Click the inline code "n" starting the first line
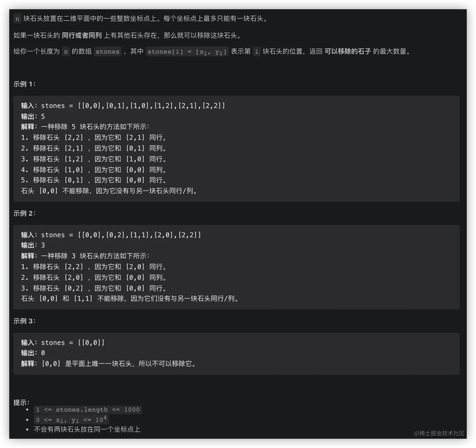Viewport: 476px width, 448px height. point(17,19)
